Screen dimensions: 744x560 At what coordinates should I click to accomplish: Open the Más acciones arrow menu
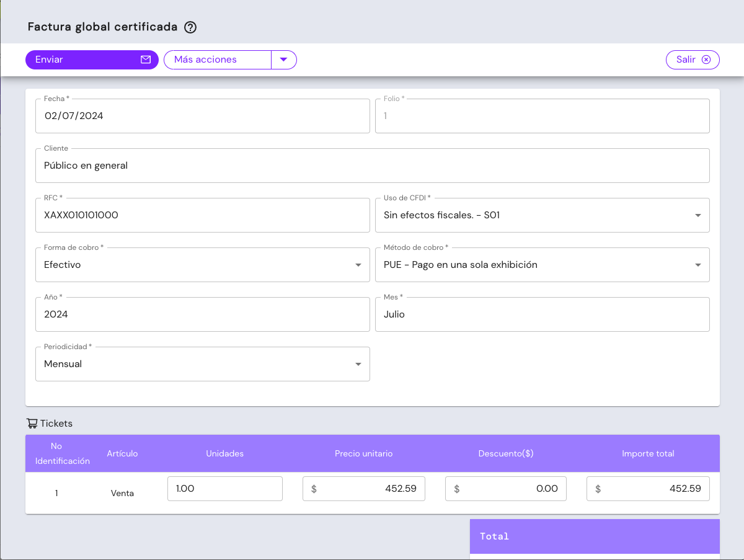[284, 60]
